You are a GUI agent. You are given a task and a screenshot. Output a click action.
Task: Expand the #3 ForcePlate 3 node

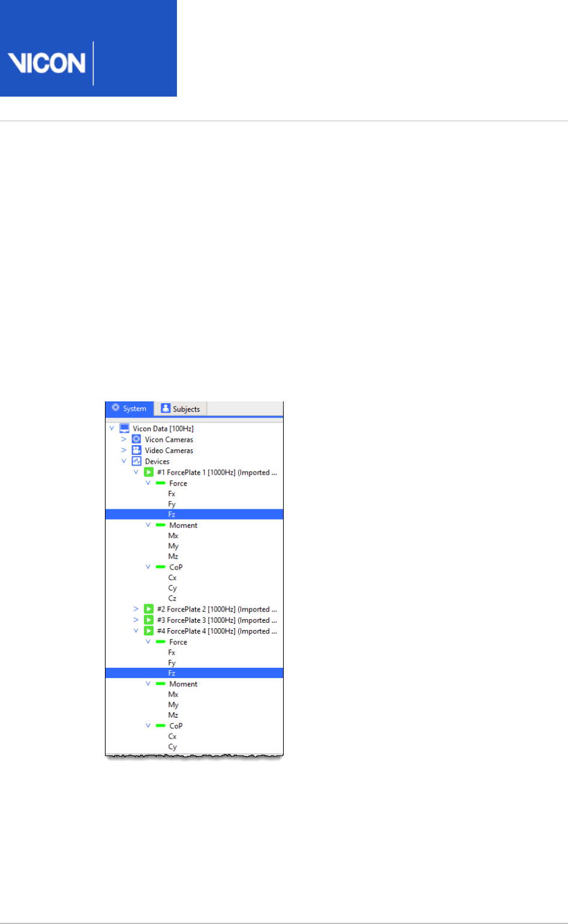[136, 620]
